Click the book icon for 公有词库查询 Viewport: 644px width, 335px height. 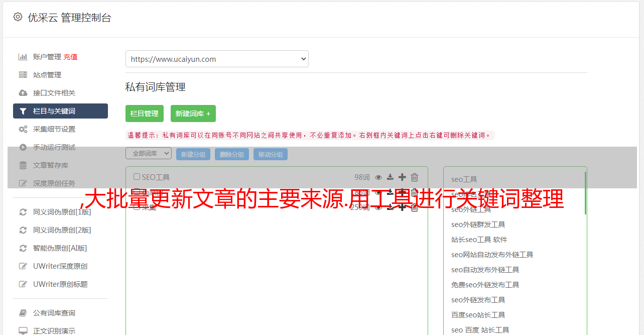(23, 313)
